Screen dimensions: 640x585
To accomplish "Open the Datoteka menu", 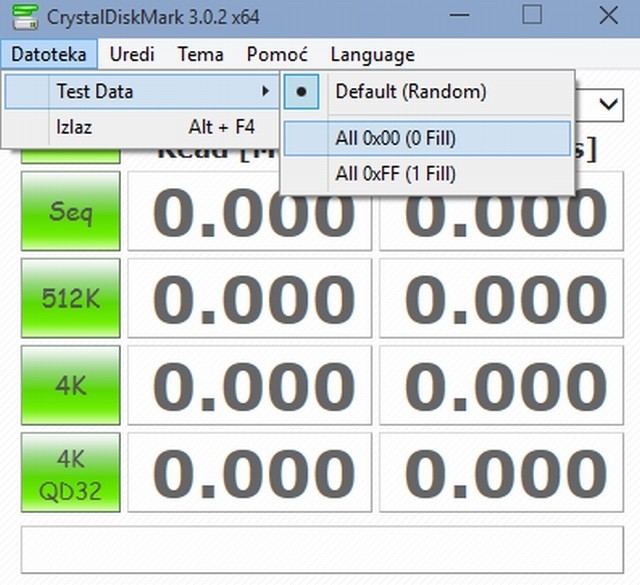I will [x=49, y=54].
